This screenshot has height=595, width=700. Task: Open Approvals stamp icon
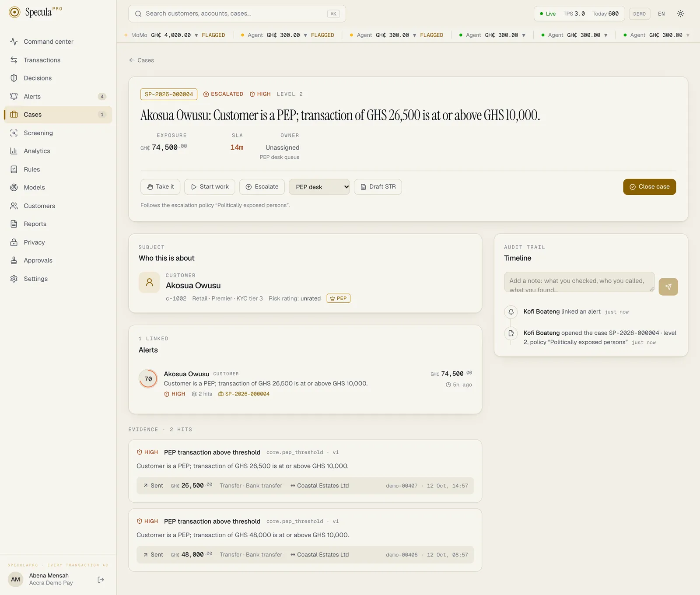tap(14, 260)
